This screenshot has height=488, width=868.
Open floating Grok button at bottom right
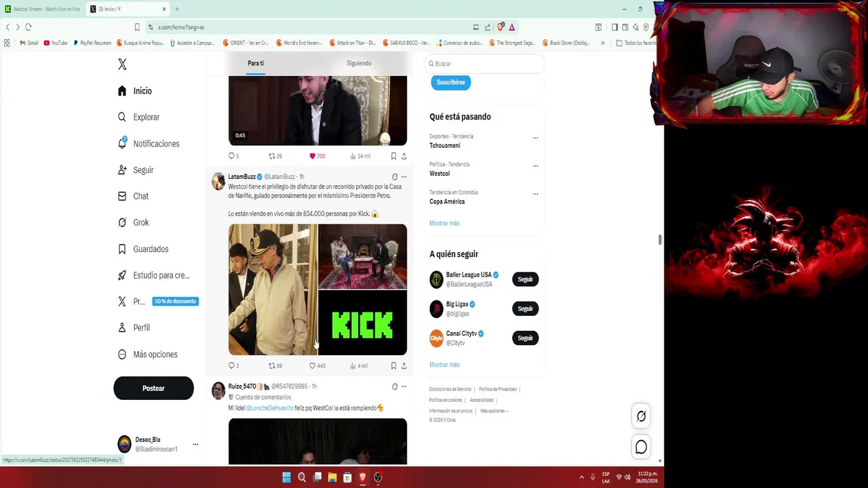coord(641,416)
